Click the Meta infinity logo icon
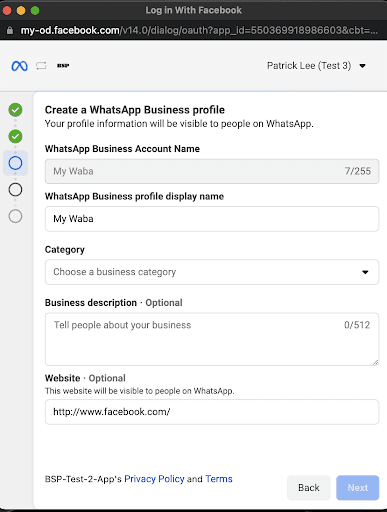The height and width of the screenshot is (512, 387). [19, 66]
